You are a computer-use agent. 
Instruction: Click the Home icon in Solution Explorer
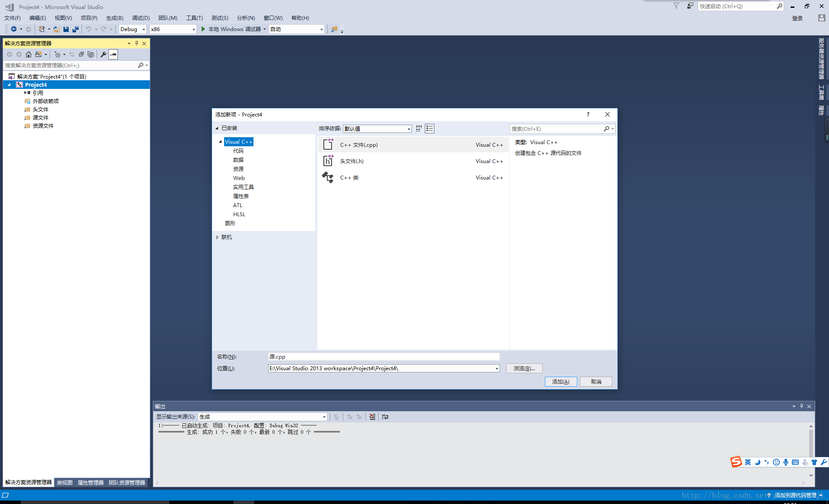(x=28, y=54)
